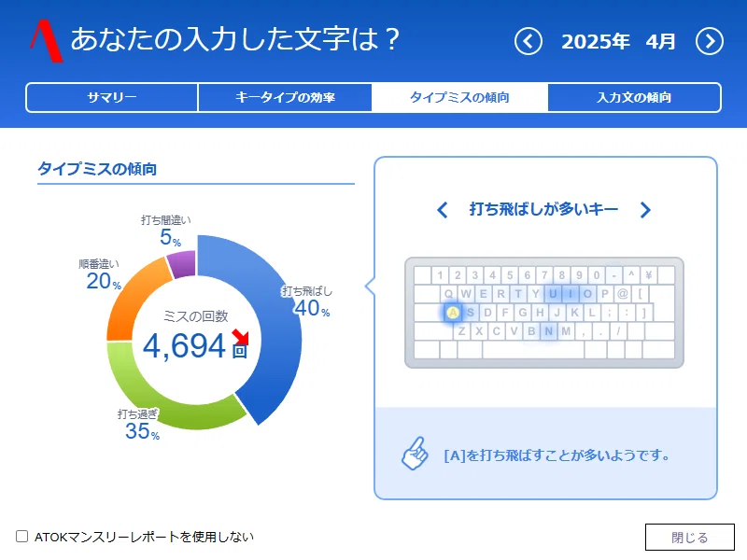Image resolution: width=747 pixels, height=560 pixels.
Task: Show previous key panel via left chevron
Action: pos(443,209)
